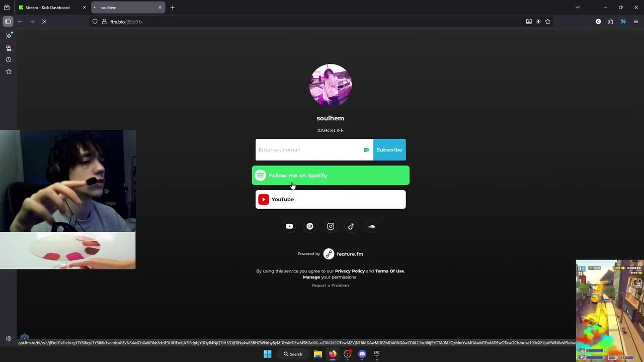Switch to the Stream - Kick Dashboard tab

click(x=47, y=8)
